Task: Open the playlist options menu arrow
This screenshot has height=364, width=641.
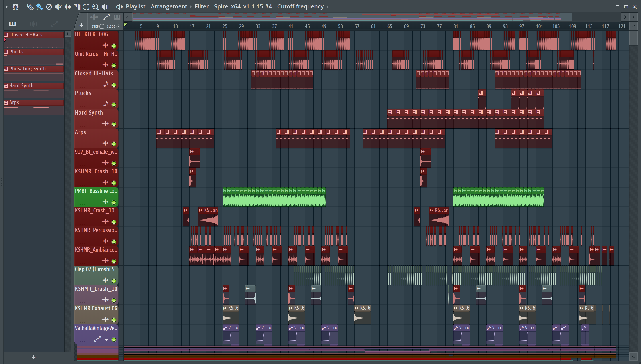Action: point(6,7)
